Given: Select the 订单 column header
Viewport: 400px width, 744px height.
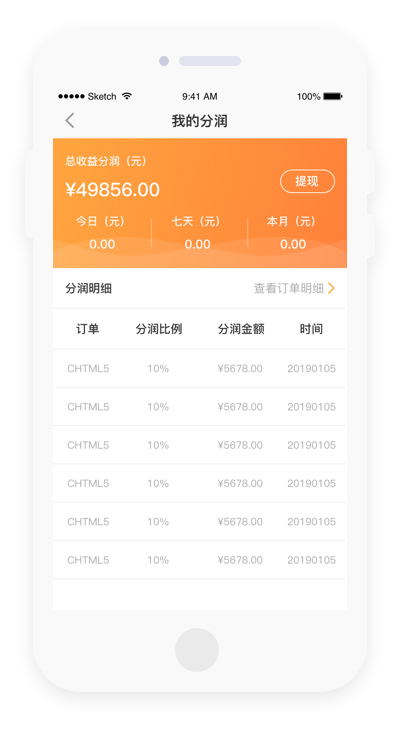Looking at the screenshot, I should point(88,329).
